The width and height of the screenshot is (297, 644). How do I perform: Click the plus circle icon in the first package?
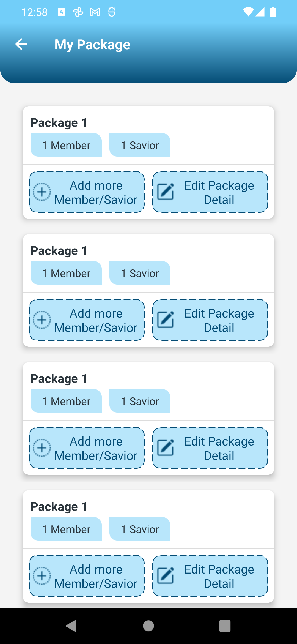coord(42,192)
